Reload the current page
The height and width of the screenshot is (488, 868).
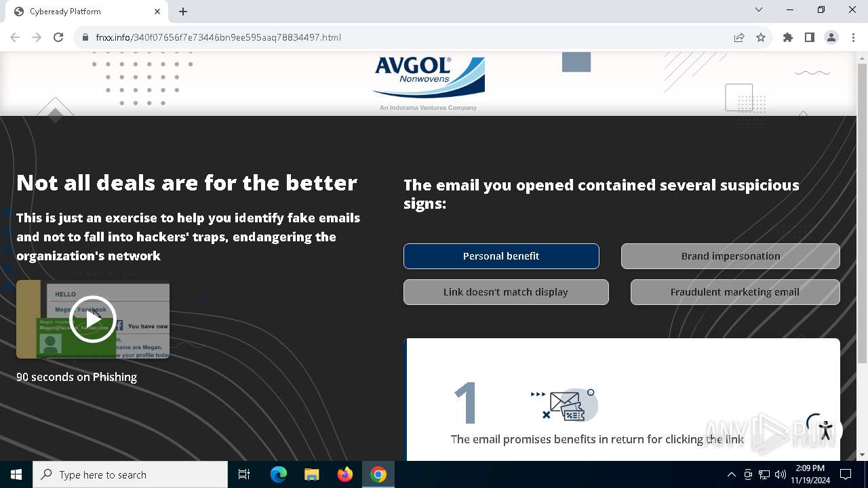58,37
